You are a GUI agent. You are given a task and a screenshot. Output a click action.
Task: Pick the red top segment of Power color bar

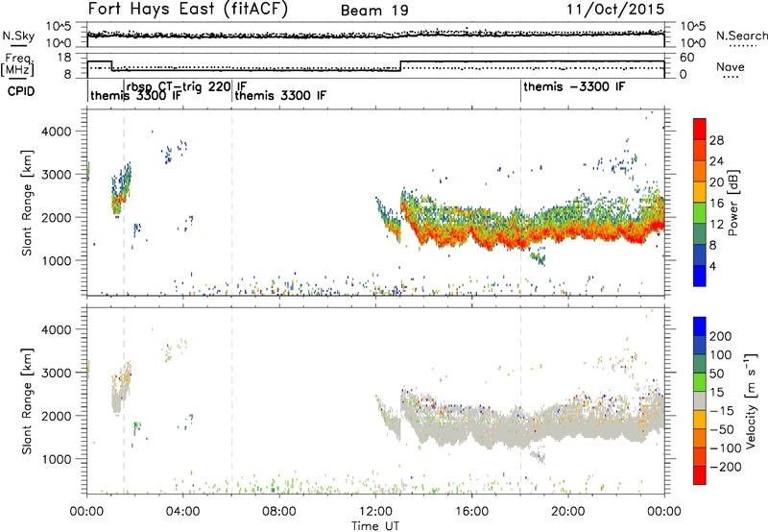(700, 129)
